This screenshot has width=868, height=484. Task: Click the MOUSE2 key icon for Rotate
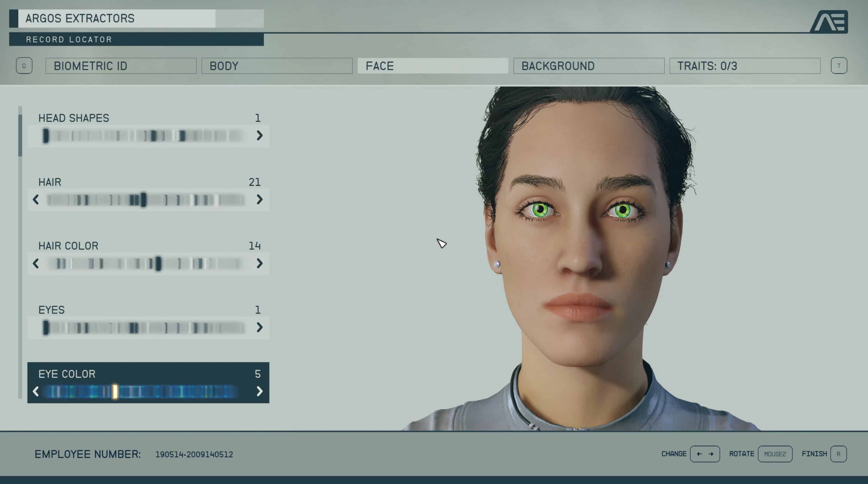pyautogui.click(x=775, y=454)
